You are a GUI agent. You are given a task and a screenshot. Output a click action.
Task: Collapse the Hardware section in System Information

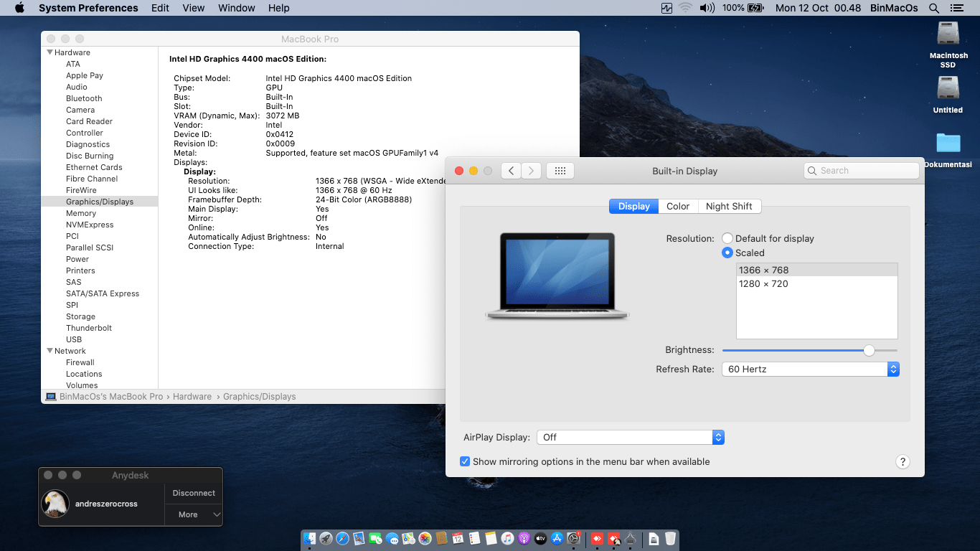click(50, 52)
